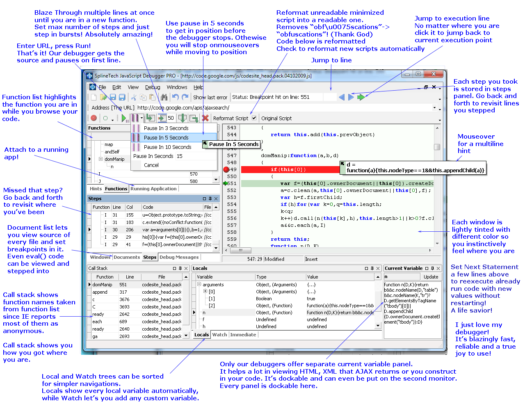Viewport: 525px width, 420px height.
Task: Click the green circle attach icon
Action: [x=105, y=118]
